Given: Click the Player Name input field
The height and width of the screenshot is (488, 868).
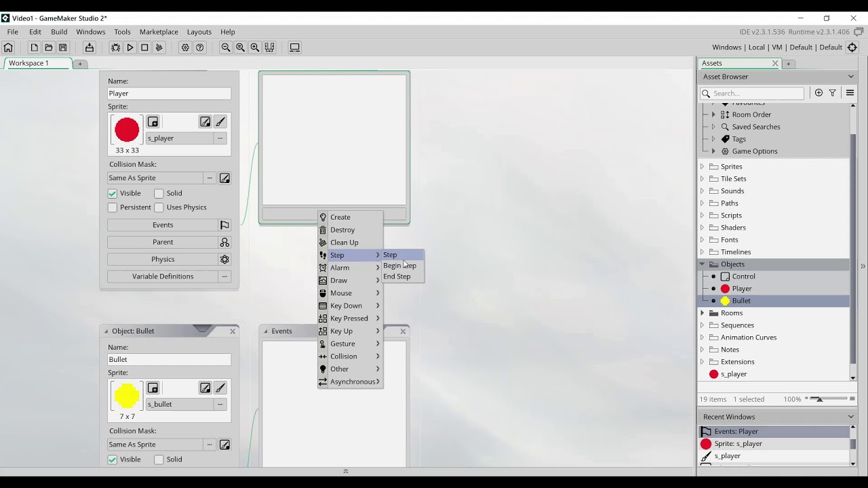Looking at the screenshot, I should (169, 94).
